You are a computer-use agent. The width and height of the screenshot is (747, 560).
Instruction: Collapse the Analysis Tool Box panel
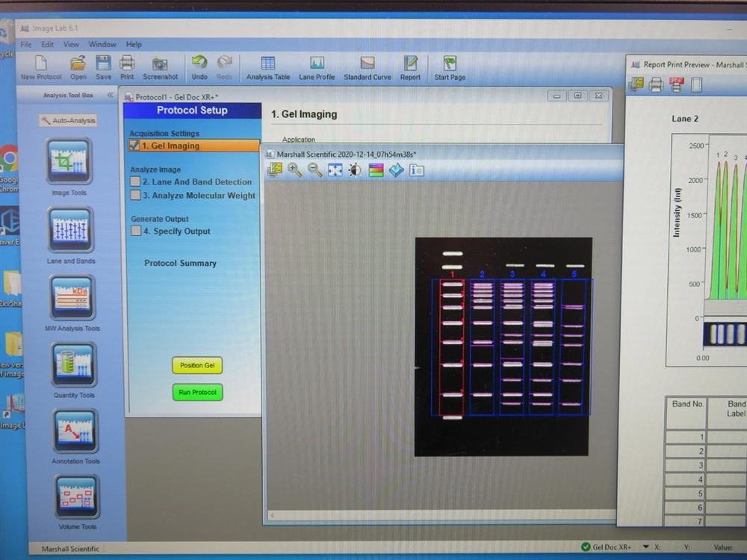pos(111,95)
